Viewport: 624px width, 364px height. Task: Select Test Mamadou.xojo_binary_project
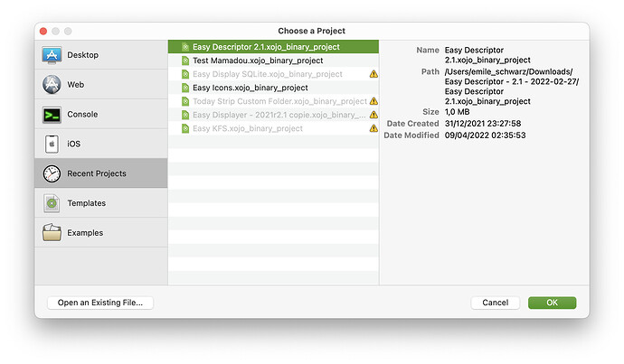[x=273, y=61]
